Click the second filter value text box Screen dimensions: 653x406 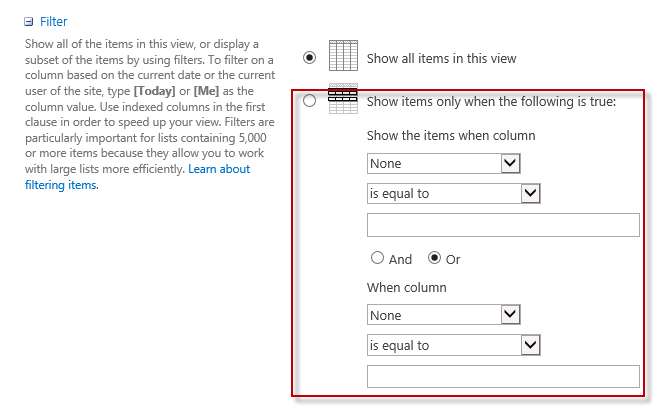pos(503,376)
